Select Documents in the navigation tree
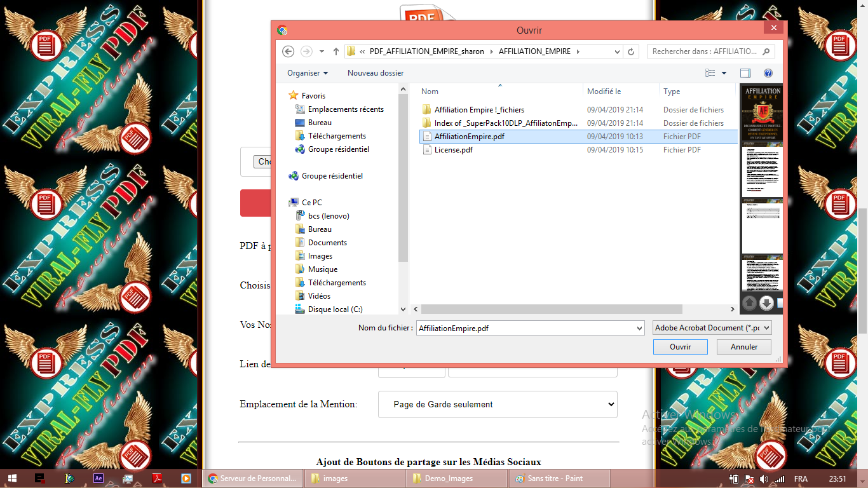 (327, 243)
